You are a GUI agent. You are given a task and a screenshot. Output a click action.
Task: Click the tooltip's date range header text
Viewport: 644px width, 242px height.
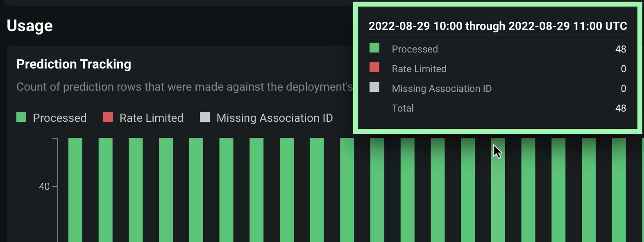pyautogui.click(x=498, y=26)
